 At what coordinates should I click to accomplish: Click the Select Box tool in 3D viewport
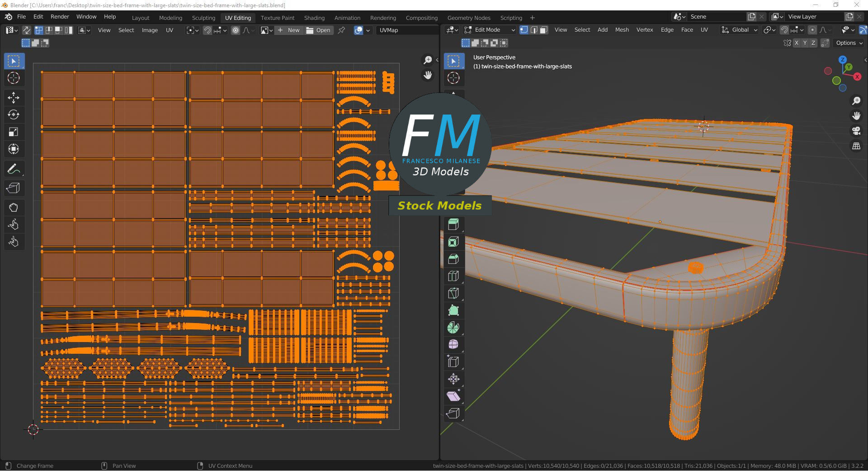tap(453, 61)
